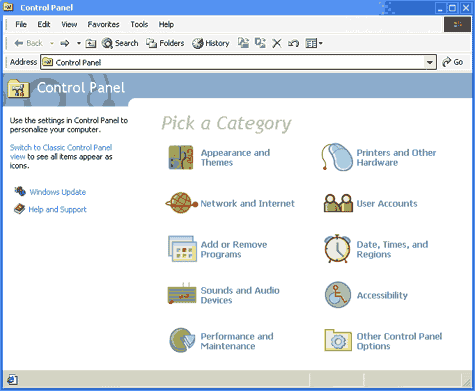Open Appearance and Themes category icon

pyautogui.click(x=181, y=158)
